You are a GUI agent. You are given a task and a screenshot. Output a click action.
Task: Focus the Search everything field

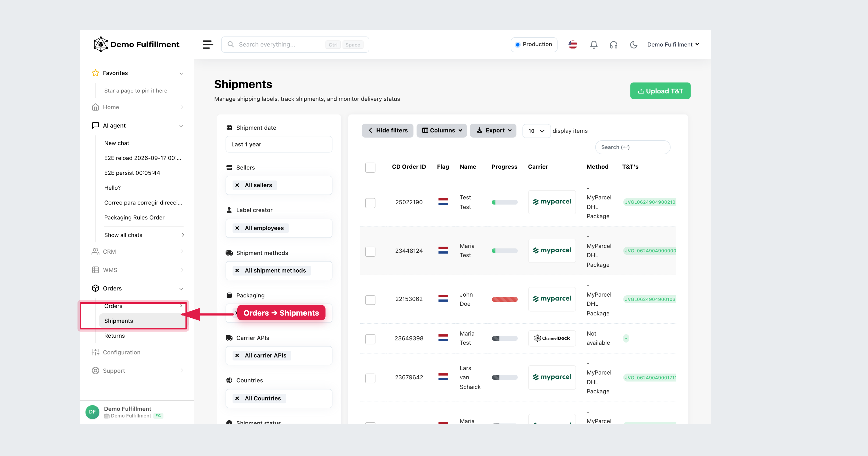tap(295, 44)
